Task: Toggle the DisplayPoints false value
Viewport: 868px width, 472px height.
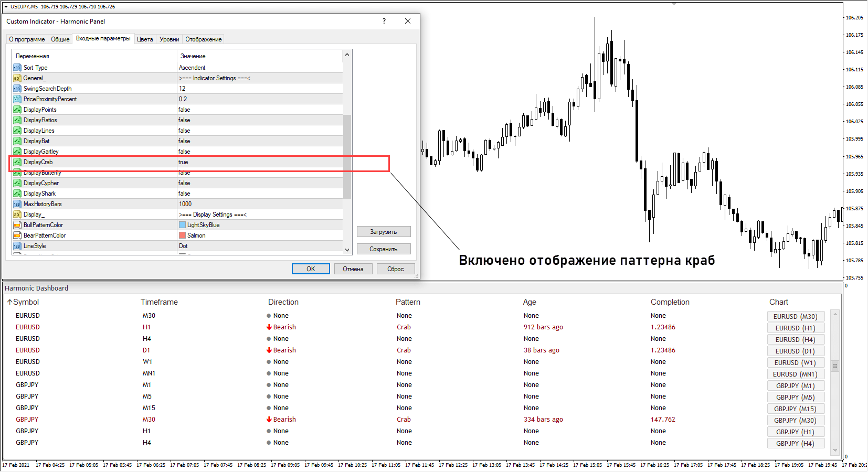Action: click(x=259, y=110)
